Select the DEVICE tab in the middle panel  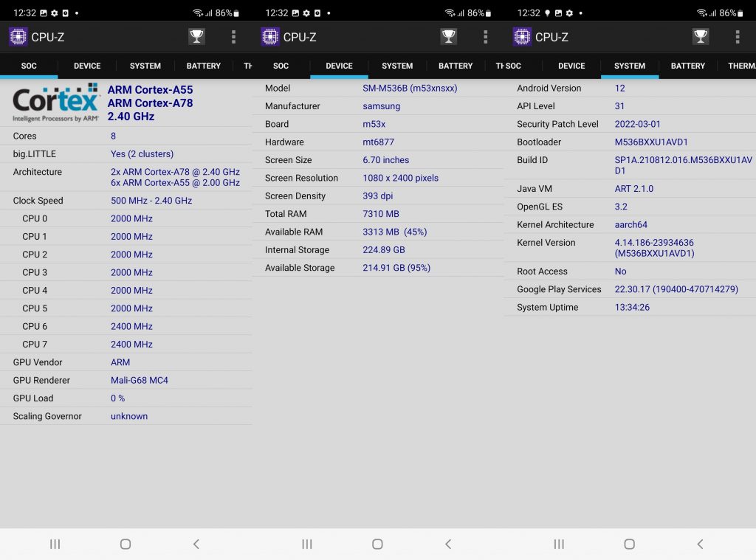339,66
